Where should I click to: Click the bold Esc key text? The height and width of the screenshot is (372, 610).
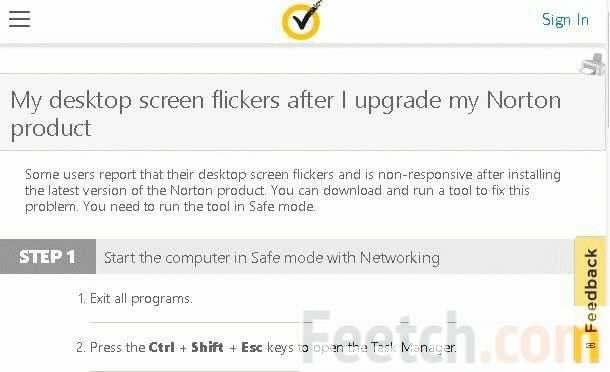point(252,347)
